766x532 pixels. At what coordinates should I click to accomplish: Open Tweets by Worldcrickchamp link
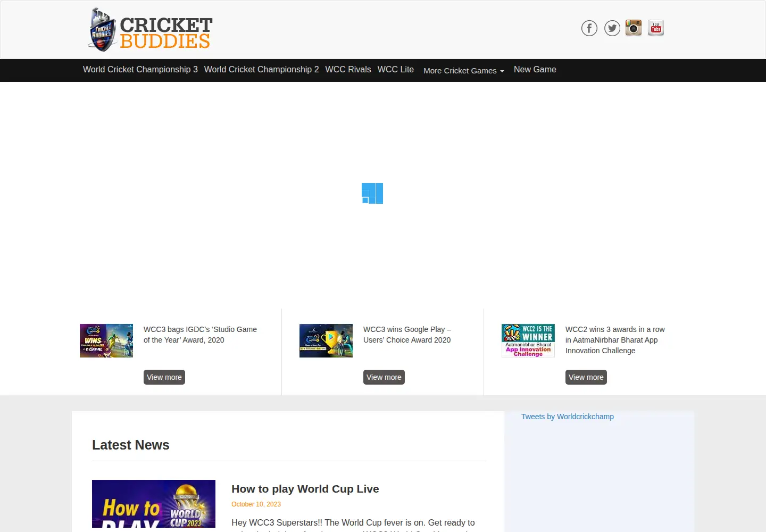point(568,417)
